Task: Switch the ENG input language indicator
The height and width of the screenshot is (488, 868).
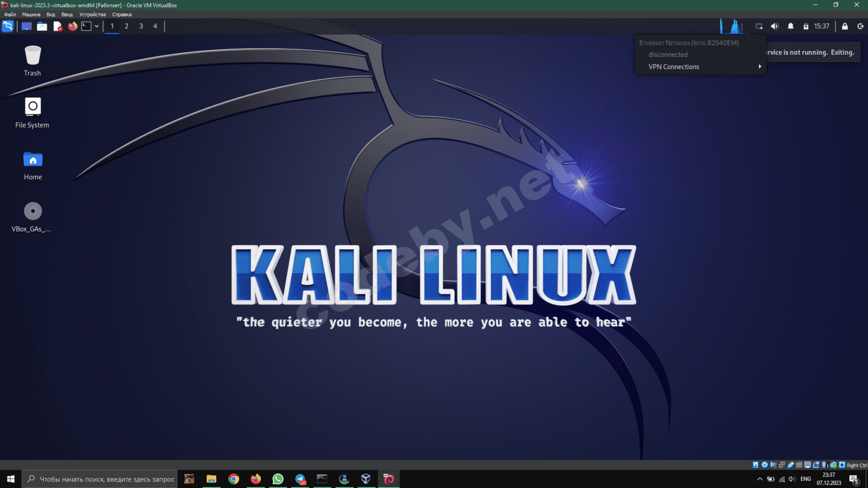Action: pos(806,479)
